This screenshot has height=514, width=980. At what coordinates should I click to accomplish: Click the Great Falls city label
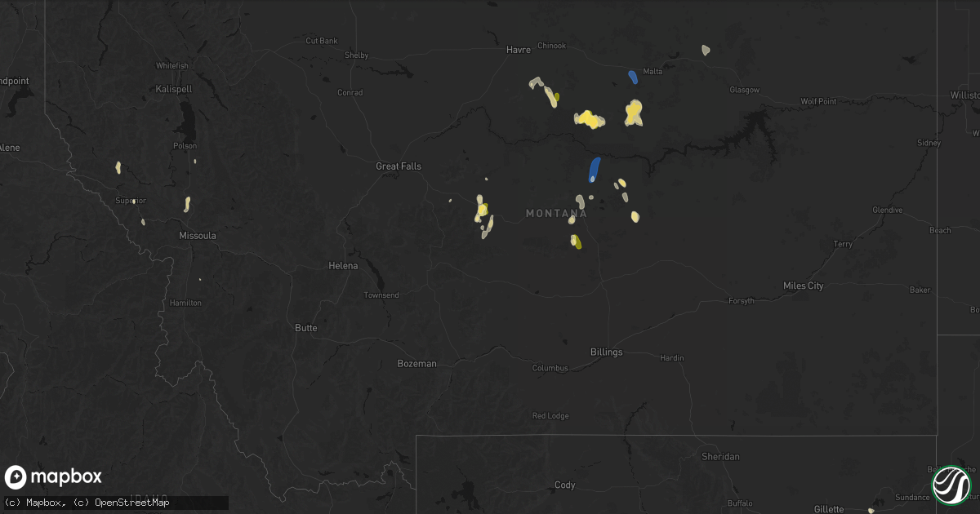(399, 166)
